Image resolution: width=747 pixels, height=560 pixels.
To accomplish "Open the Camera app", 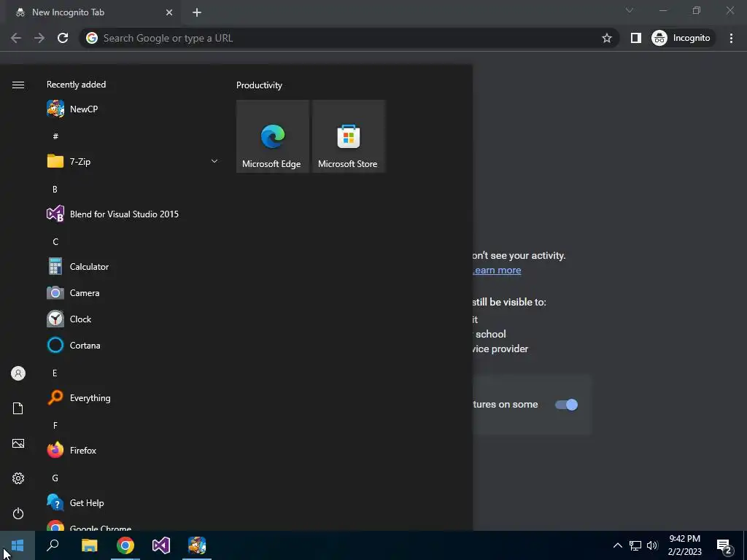I will coord(133,293).
